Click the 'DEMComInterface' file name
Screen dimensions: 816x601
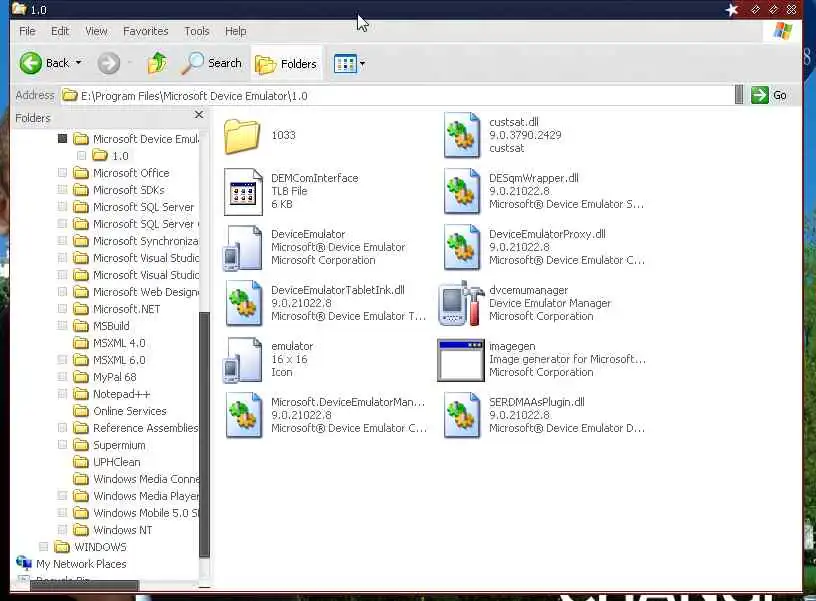click(314, 178)
